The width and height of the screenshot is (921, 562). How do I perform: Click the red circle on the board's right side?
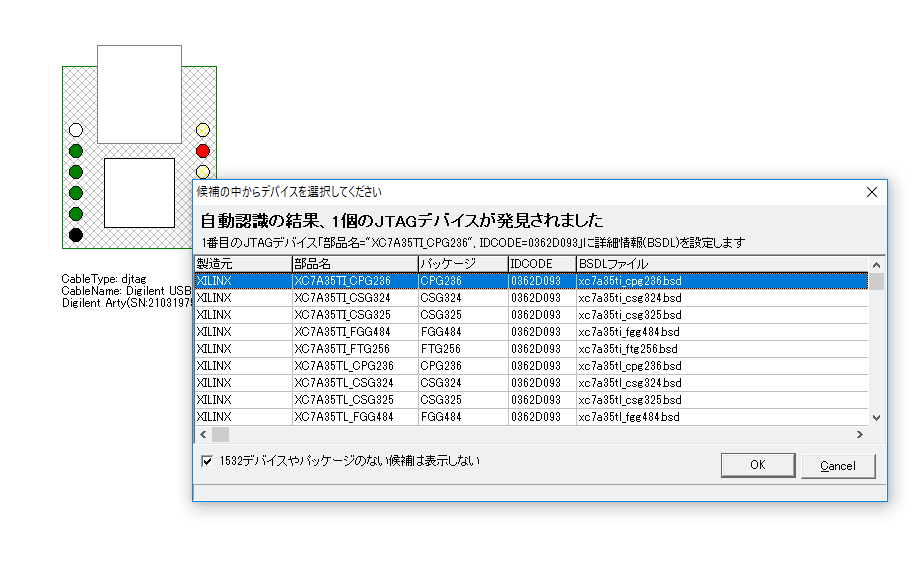coord(203,151)
